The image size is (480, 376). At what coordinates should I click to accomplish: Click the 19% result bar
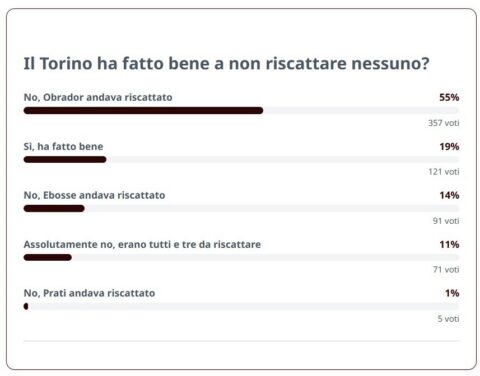(65, 160)
